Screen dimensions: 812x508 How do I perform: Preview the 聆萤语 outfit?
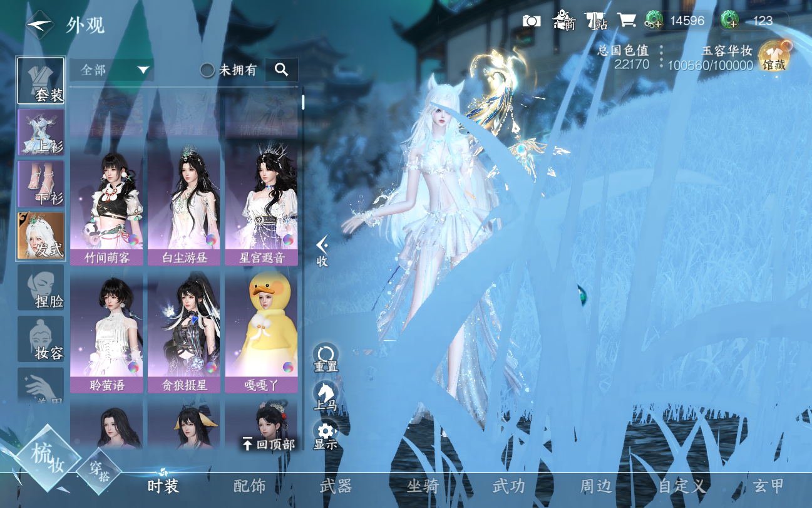tap(106, 333)
